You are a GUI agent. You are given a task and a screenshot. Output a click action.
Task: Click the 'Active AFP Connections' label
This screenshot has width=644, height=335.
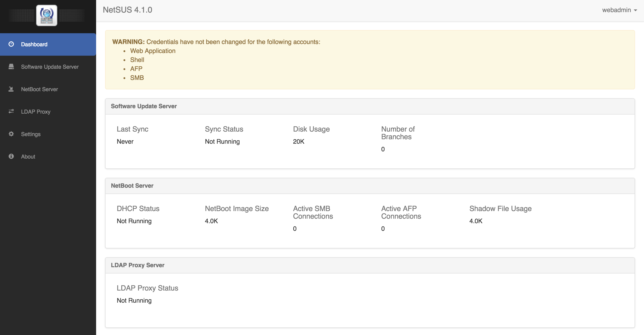click(x=401, y=212)
